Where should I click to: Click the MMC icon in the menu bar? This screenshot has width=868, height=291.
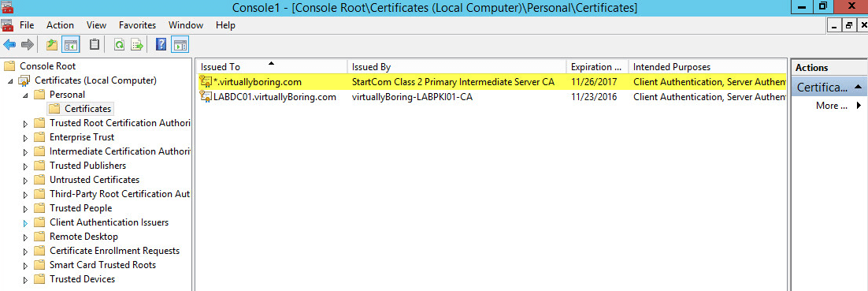click(x=7, y=25)
